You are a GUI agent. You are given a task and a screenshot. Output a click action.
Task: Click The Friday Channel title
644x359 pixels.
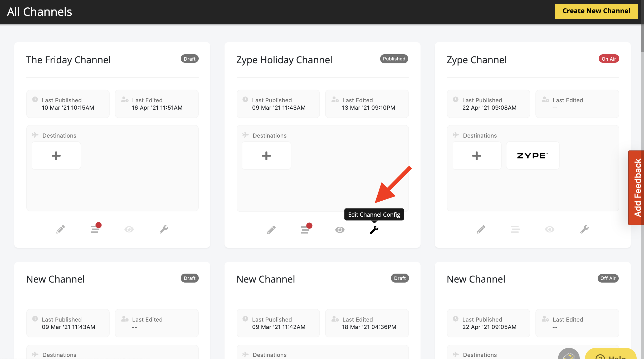point(68,60)
